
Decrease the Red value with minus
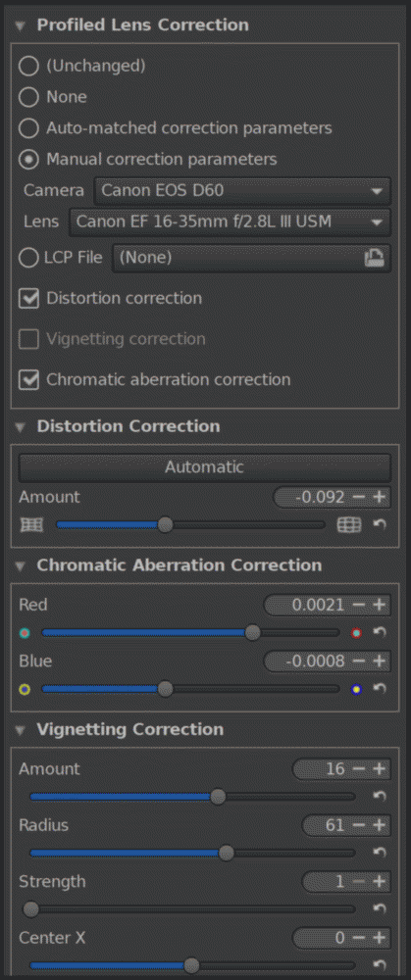[x=358, y=605]
